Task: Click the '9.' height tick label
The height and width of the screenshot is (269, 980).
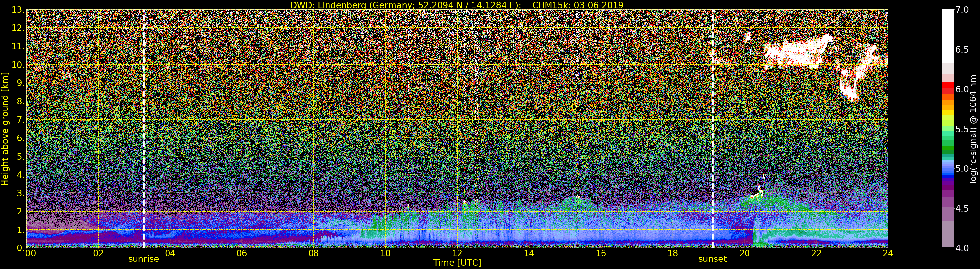Action: tap(20, 83)
